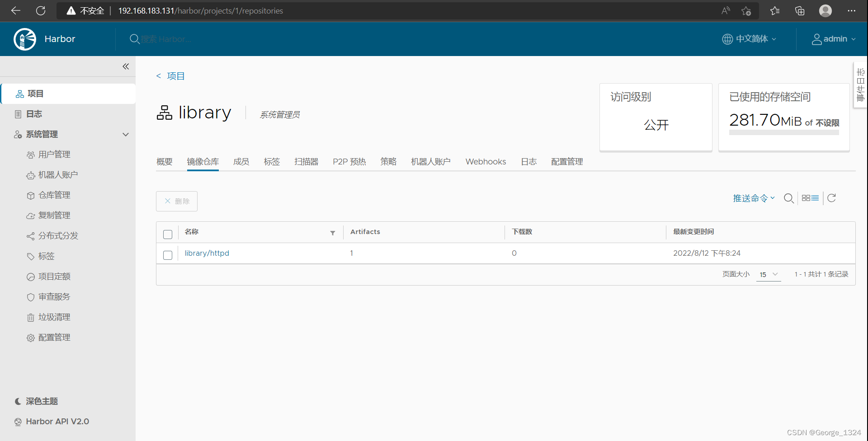Open the 标签 project tab

coord(272,162)
